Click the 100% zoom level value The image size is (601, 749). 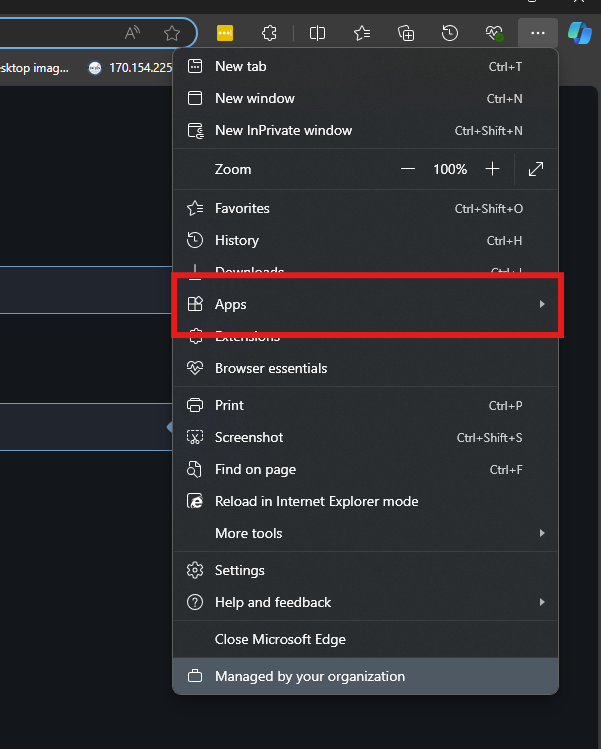tap(450, 169)
